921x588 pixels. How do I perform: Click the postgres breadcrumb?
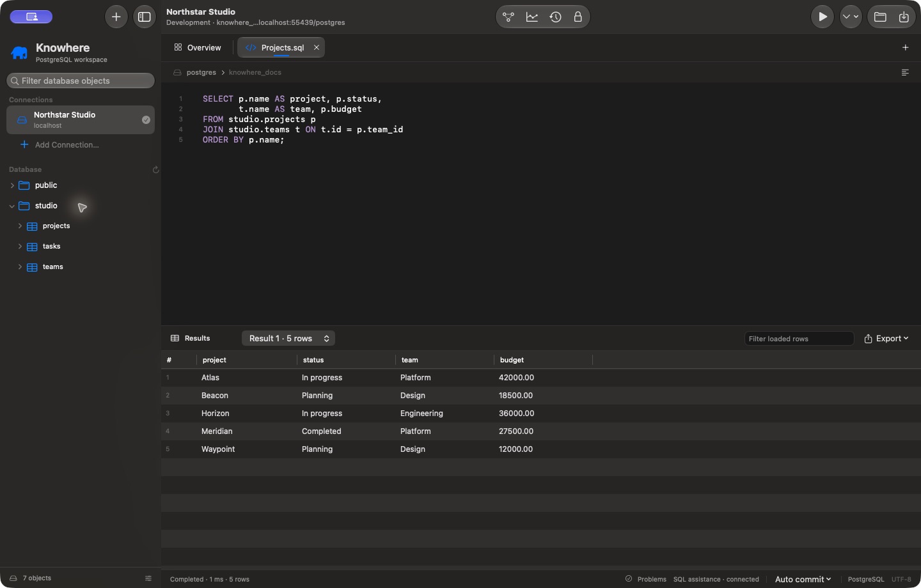[201, 72]
